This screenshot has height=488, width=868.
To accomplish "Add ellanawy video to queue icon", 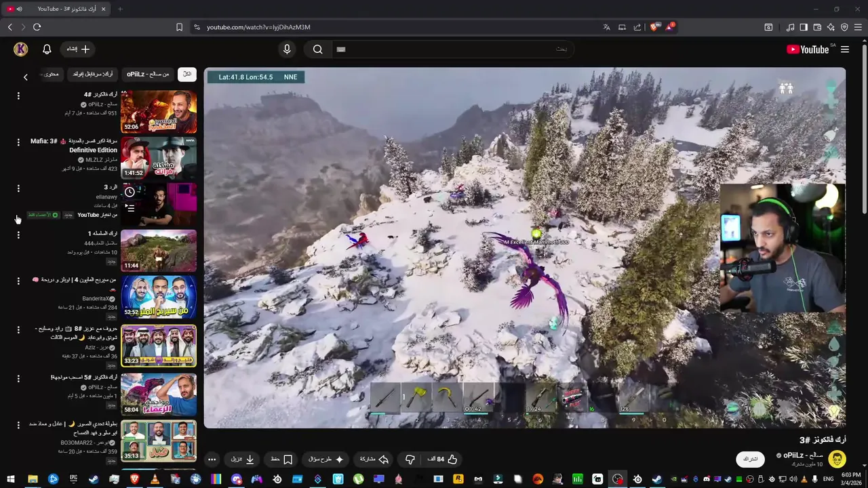I will 130,208.
